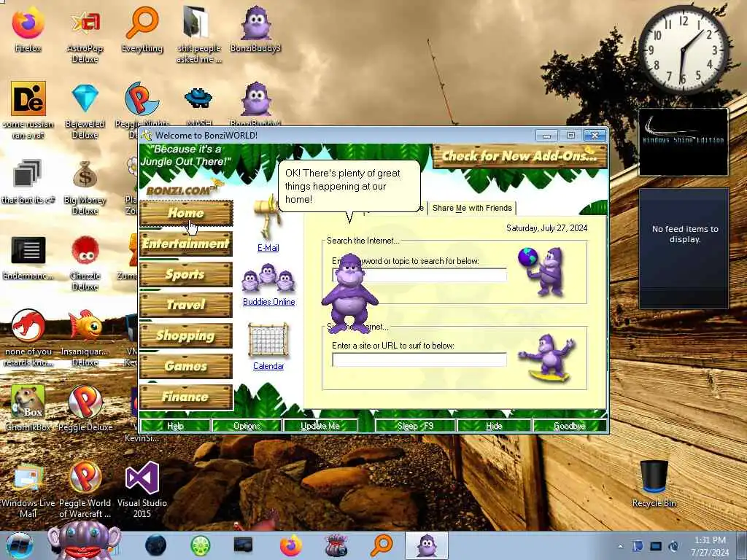The image size is (747, 560).
Task: Click Check for New Add-Ons banner
Action: 519,156
